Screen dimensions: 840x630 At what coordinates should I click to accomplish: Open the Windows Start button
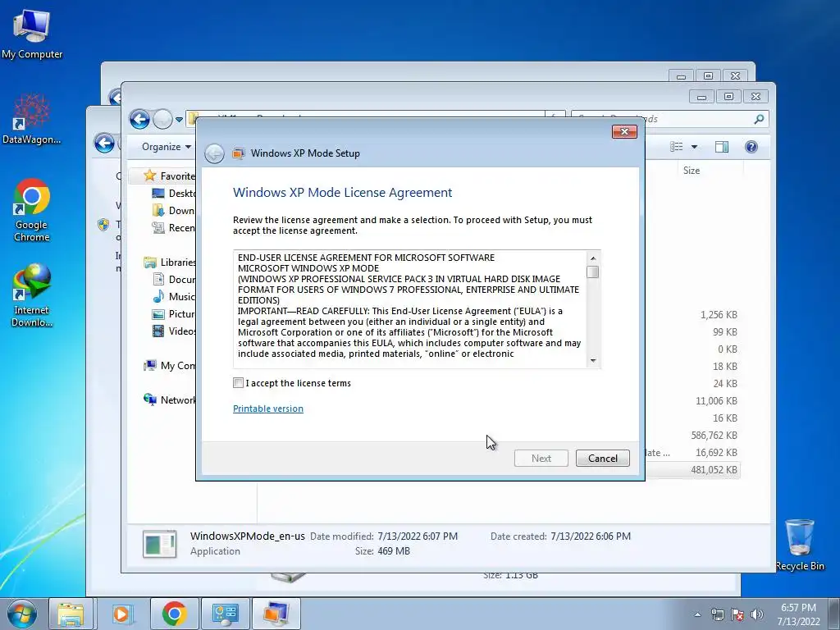pos(21,614)
